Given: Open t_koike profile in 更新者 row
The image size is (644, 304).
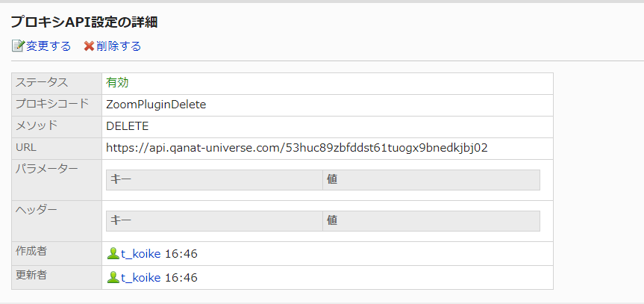Looking at the screenshot, I should (x=140, y=278).
